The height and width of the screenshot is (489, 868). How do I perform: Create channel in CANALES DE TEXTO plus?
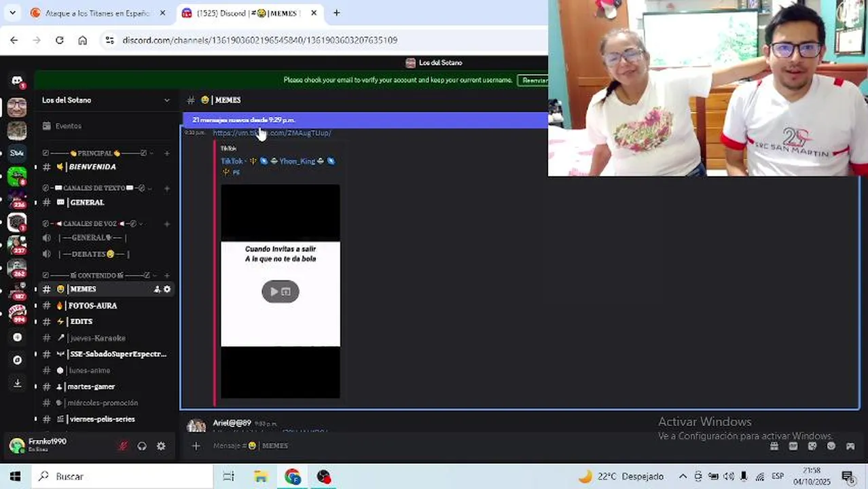(167, 188)
